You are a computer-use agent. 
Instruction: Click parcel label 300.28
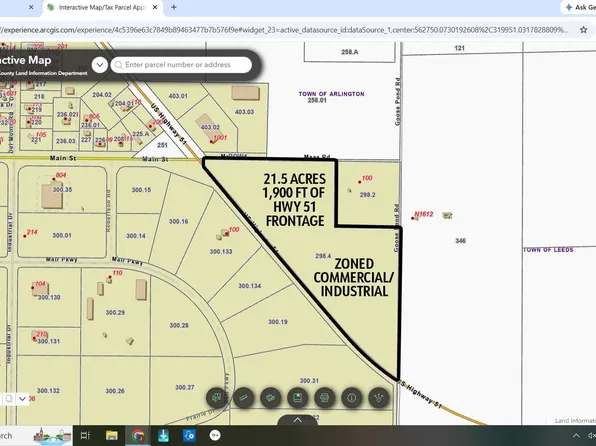(179, 325)
